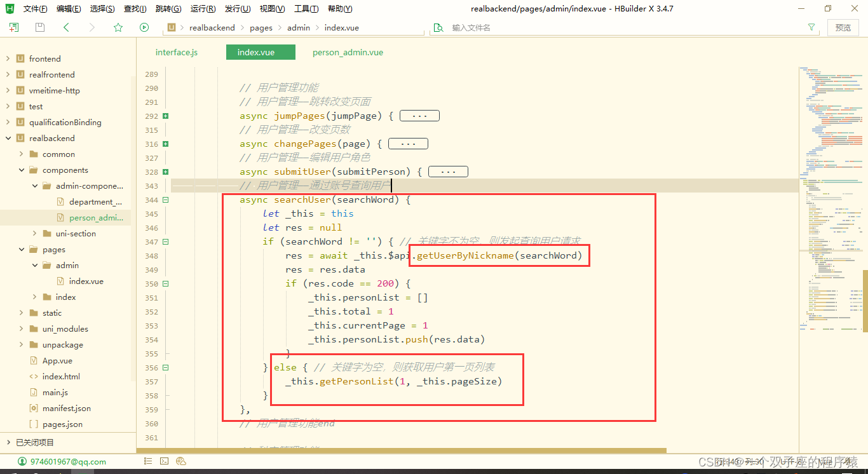
Task: Click the static folder icon
Action: pos(34,313)
